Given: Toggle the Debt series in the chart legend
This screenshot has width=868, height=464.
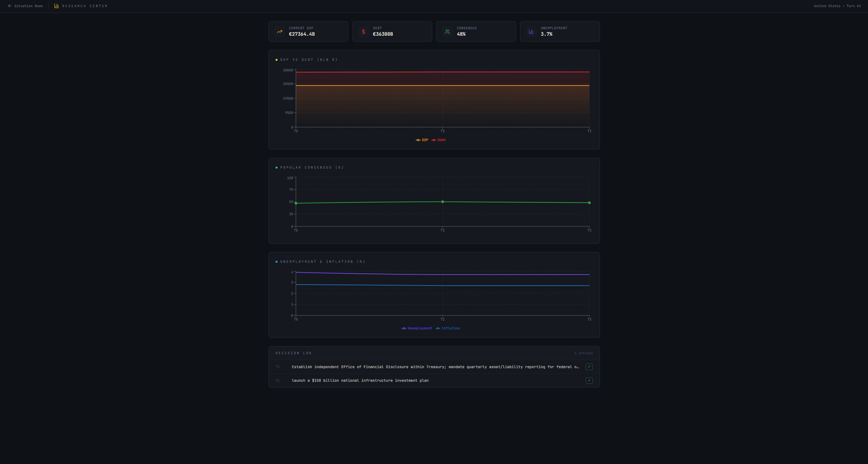Looking at the screenshot, I should coord(439,140).
